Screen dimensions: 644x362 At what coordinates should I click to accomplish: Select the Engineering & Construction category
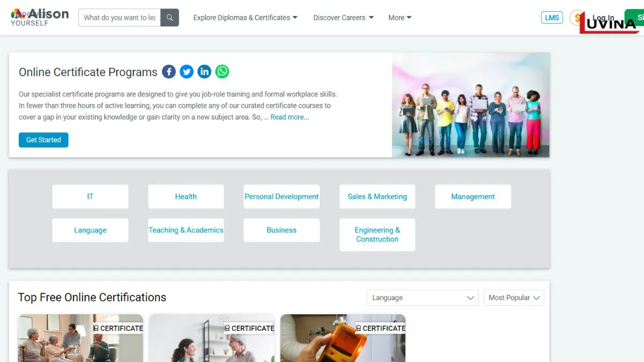click(377, 235)
